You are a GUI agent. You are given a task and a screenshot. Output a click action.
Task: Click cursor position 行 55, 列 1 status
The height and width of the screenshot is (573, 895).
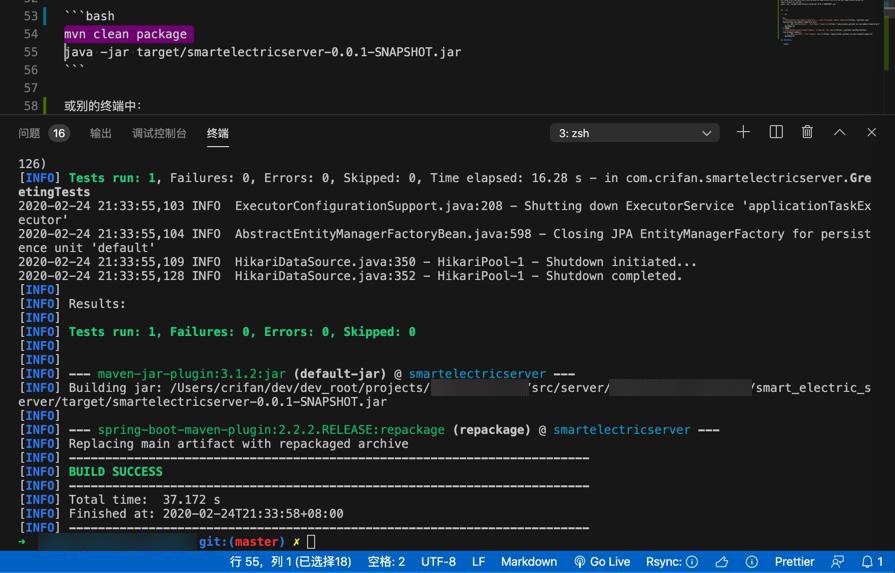pyautogui.click(x=291, y=562)
